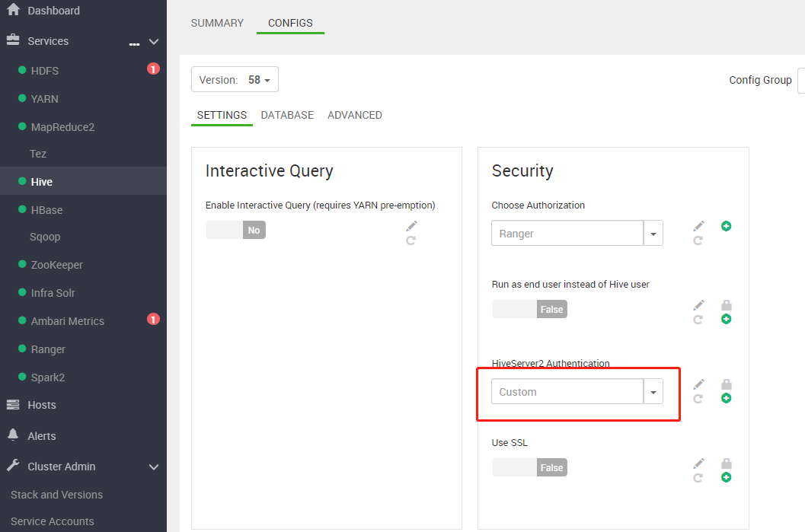Click the Ranger authorization value field

click(x=567, y=234)
